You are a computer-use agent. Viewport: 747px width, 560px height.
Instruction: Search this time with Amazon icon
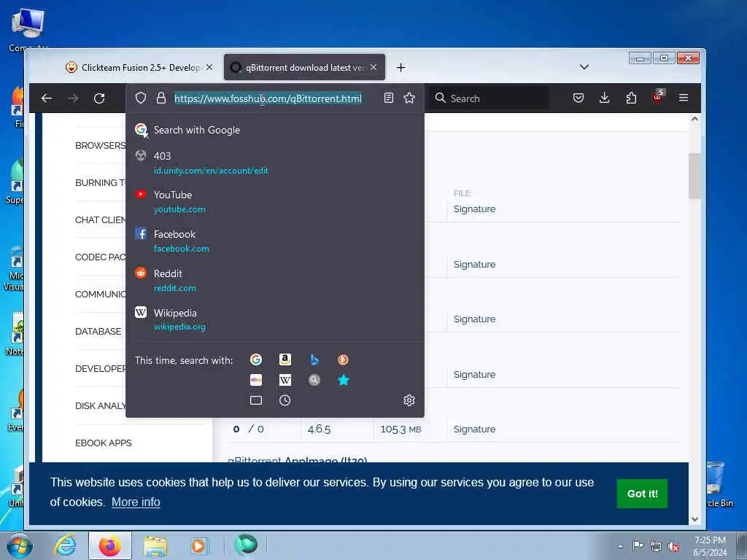tap(285, 359)
